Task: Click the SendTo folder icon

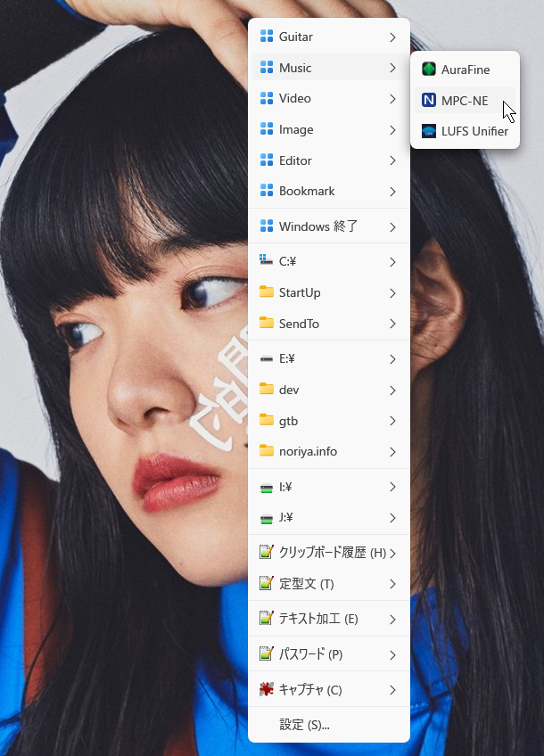Action: pyautogui.click(x=267, y=323)
